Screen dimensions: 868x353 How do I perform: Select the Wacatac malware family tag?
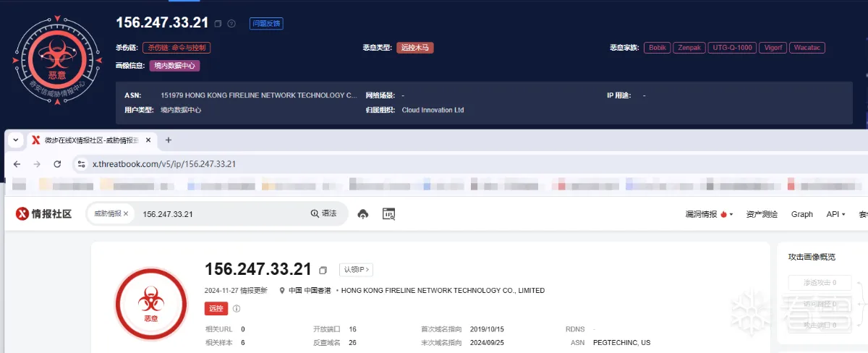pyautogui.click(x=807, y=48)
